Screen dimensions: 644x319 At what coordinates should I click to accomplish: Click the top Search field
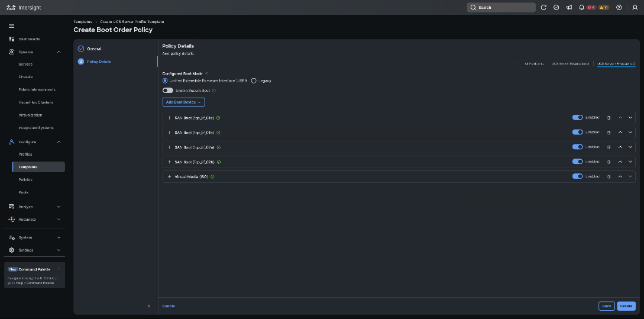coord(501,8)
